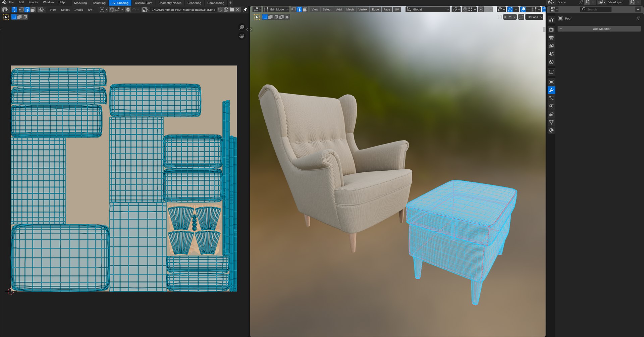
Task: Open the viewport overlays dropdown arrow
Action: point(528,9)
